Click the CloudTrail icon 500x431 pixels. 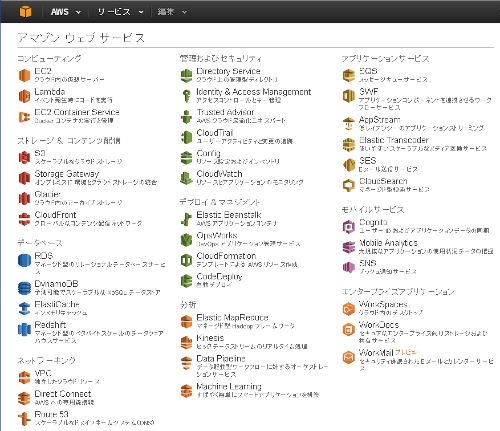(186, 137)
